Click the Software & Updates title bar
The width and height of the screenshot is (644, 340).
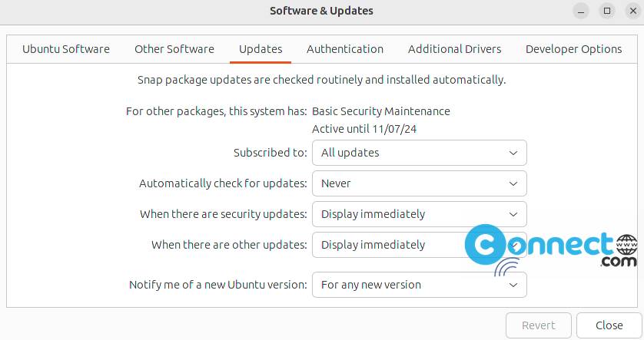pos(321,11)
